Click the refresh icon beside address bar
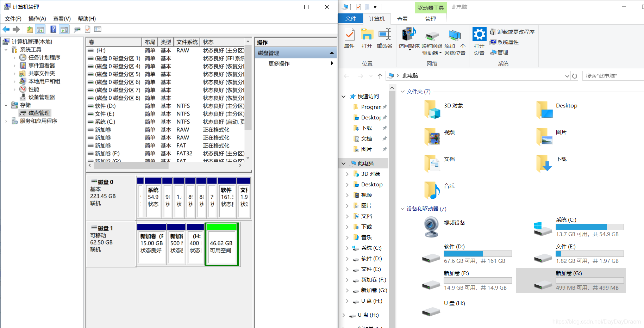 coord(575,76)
